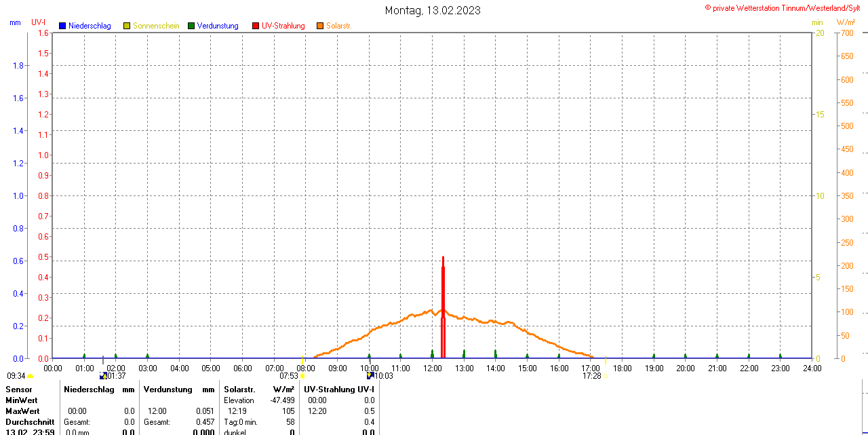Click the MaxWert row label

coord(22,411)
